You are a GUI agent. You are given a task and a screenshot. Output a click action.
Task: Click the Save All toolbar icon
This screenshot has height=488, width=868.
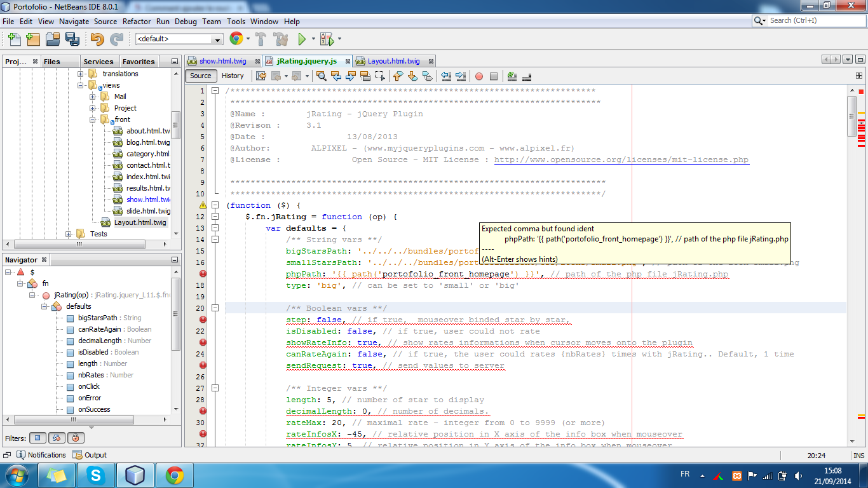coord(72,39)
